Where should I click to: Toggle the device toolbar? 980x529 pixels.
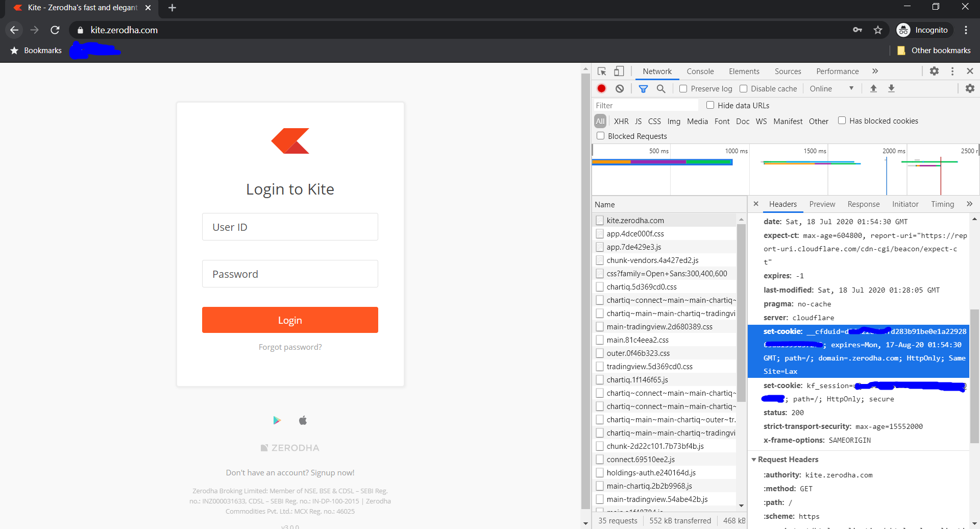tap(619, 71)
